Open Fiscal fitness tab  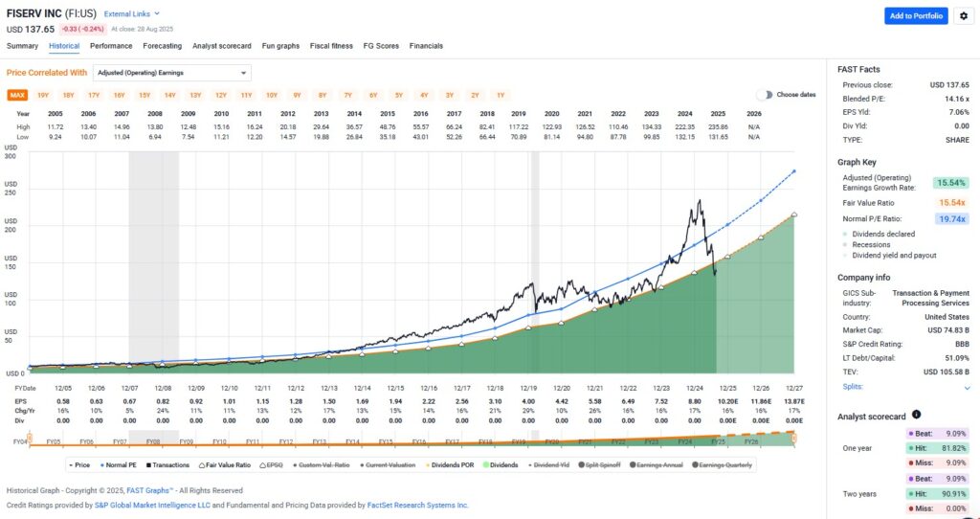point(331,46)
